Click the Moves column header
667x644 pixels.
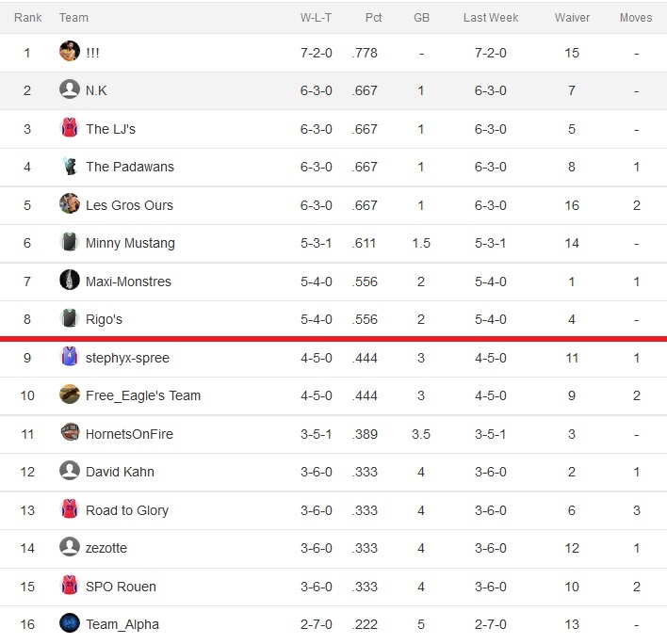click(636, 18)
